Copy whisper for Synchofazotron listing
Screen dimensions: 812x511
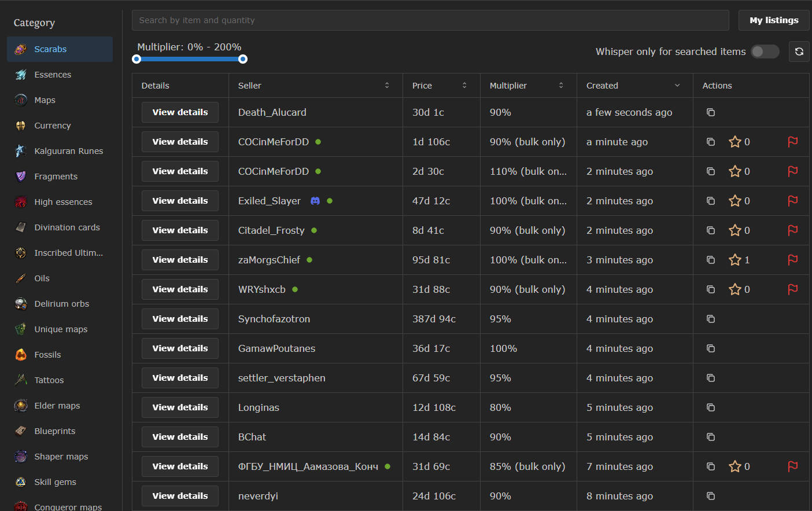[x=711, y=319]
